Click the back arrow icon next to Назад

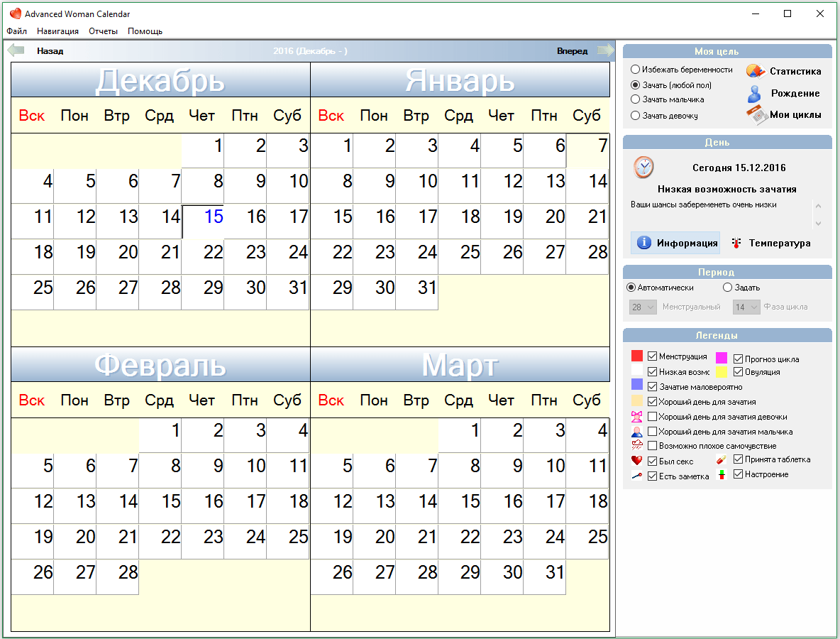16,50
